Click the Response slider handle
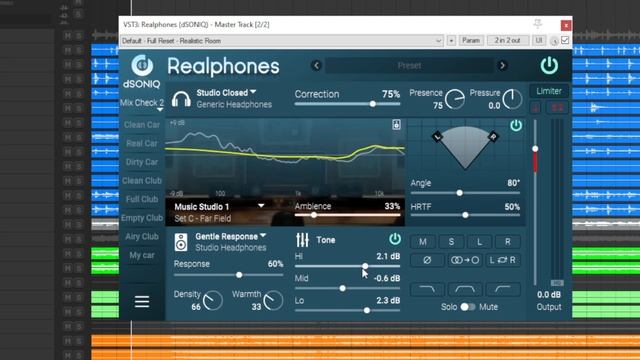 coord(239,275)
